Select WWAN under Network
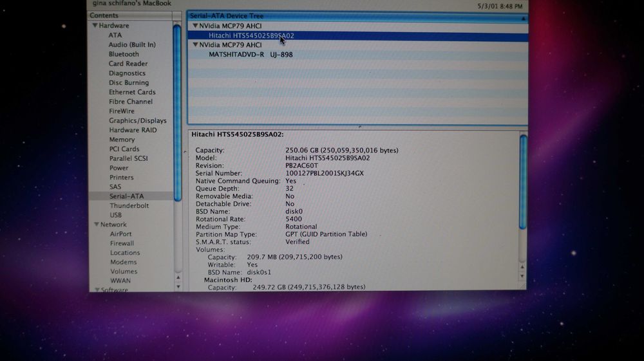Viewport: 644px width, 361px height. tap(120, 281)
